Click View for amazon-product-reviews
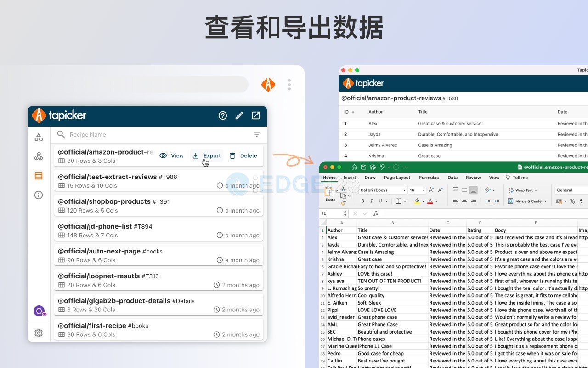 (172, 156)
